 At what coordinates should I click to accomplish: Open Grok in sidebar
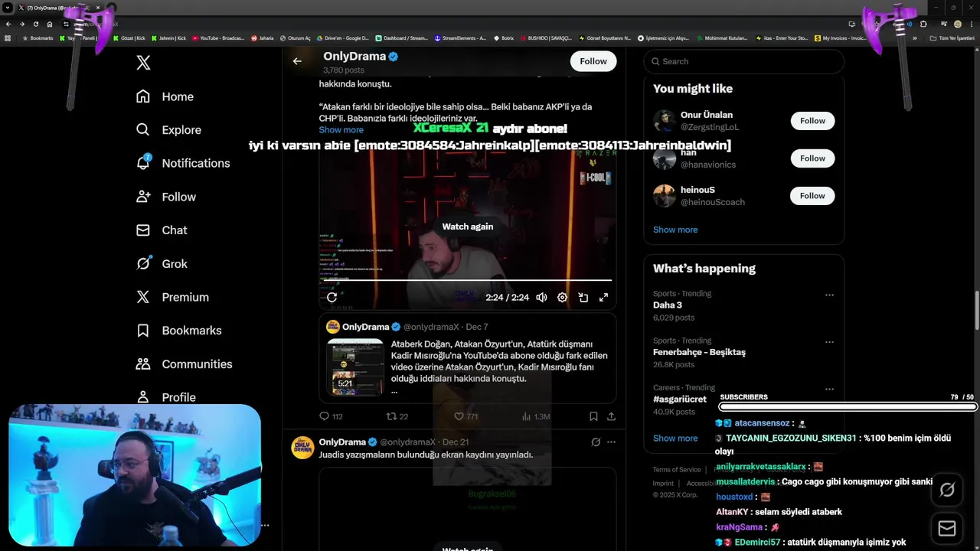(162, 263)
